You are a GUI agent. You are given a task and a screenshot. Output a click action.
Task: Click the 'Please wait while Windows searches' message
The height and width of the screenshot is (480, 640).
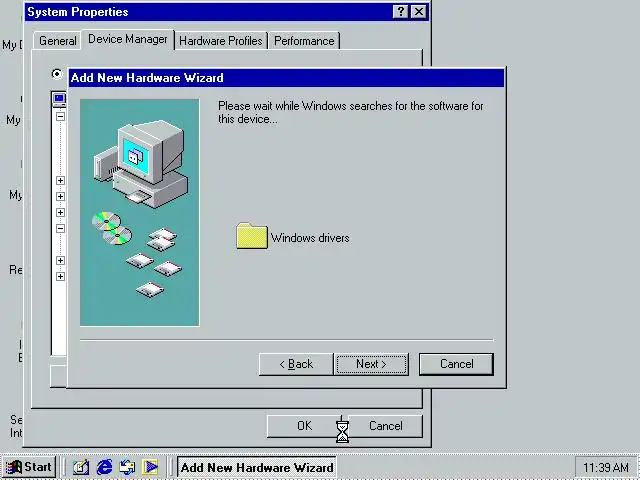tap(350, 112)
